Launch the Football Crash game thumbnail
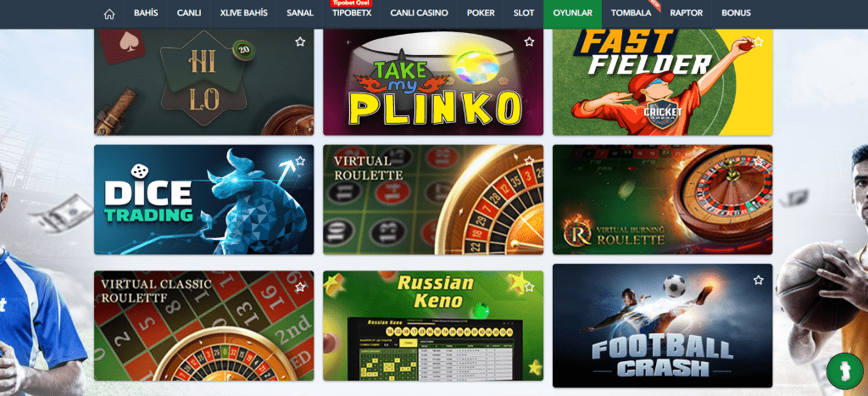Image resolution: width=868 pixels, height=396 pixels. coord(662,326)
